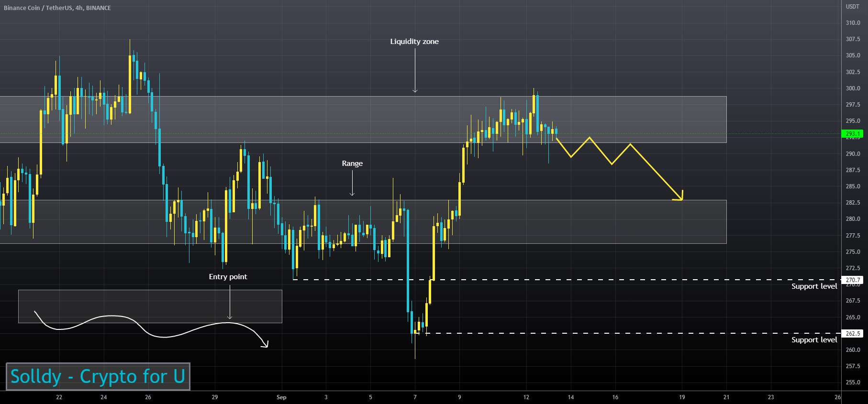Click the 272.5 price axis label
Screen dimensions: 868x404
(853, 268)
